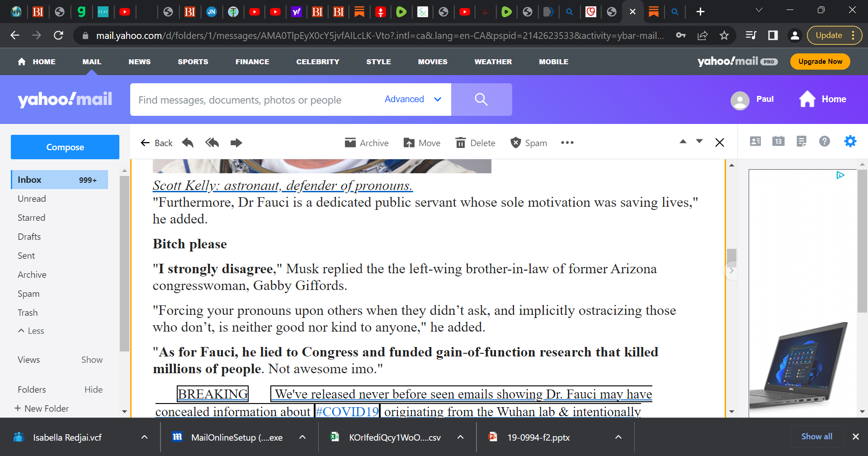Collapse folder list with Less
Screen dimensions: 868x456
click(x=31, y=331)
